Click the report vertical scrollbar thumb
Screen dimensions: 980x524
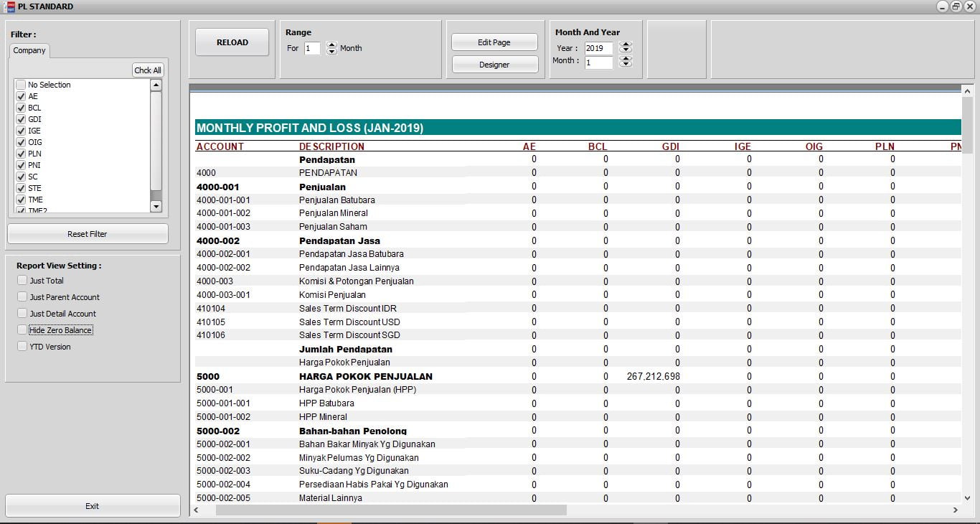[x=967, y=124]
